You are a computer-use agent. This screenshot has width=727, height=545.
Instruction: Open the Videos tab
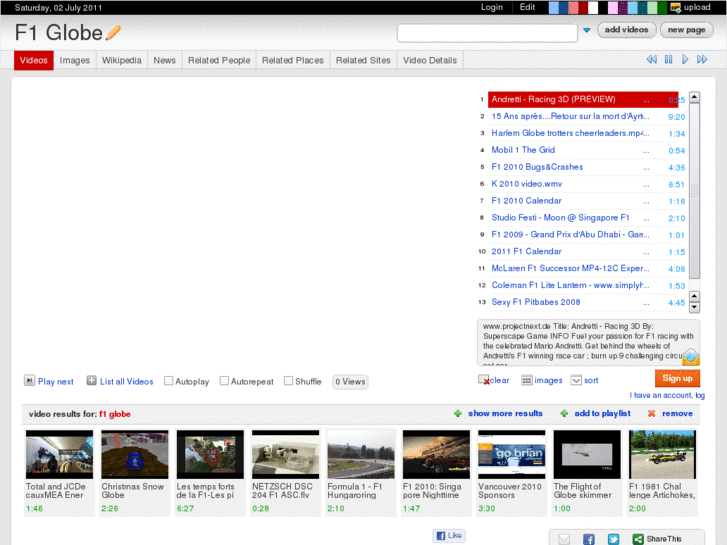pyautogui.click(x=34, y=60)
